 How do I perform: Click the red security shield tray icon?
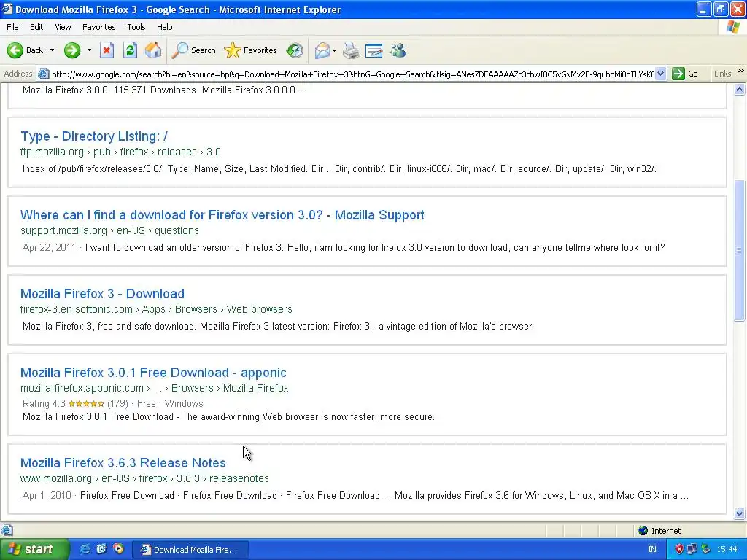679,550
